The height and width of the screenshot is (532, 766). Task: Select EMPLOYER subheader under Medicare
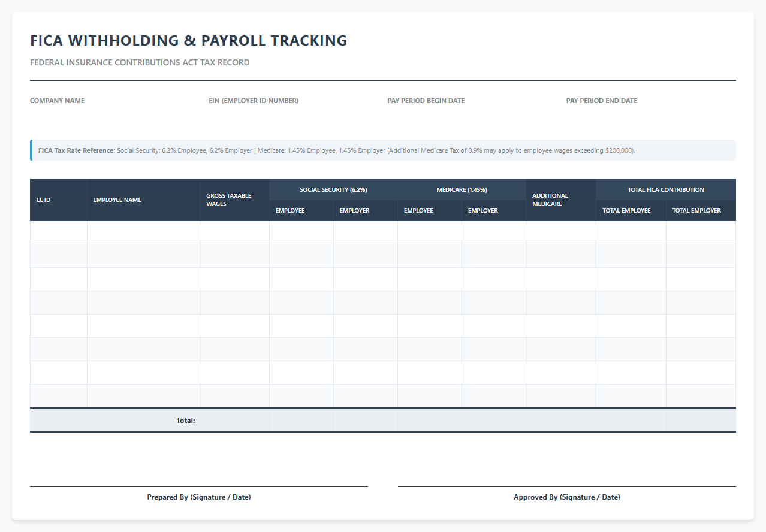tap(494, 211)
